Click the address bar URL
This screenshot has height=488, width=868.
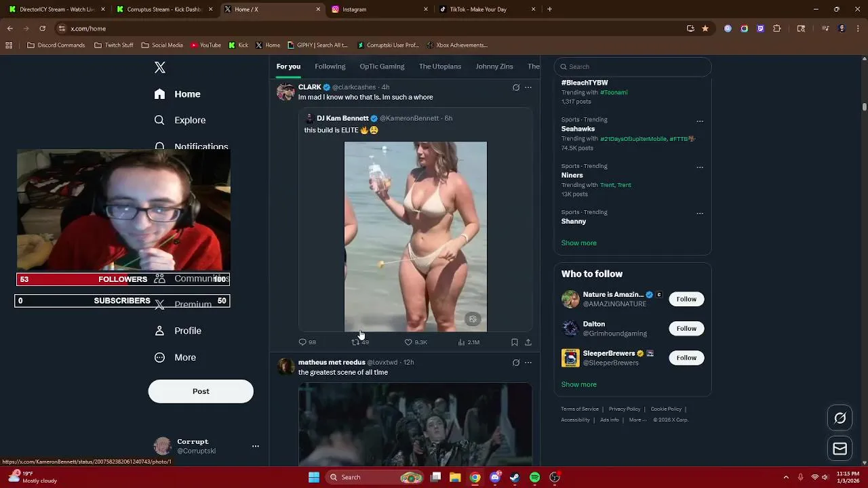88,28
